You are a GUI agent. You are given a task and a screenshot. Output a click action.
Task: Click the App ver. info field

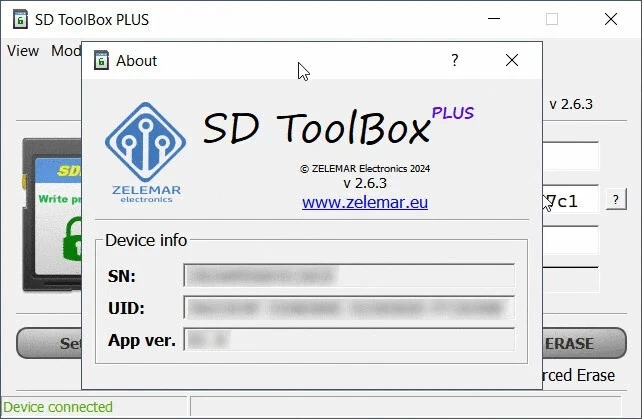348,340
